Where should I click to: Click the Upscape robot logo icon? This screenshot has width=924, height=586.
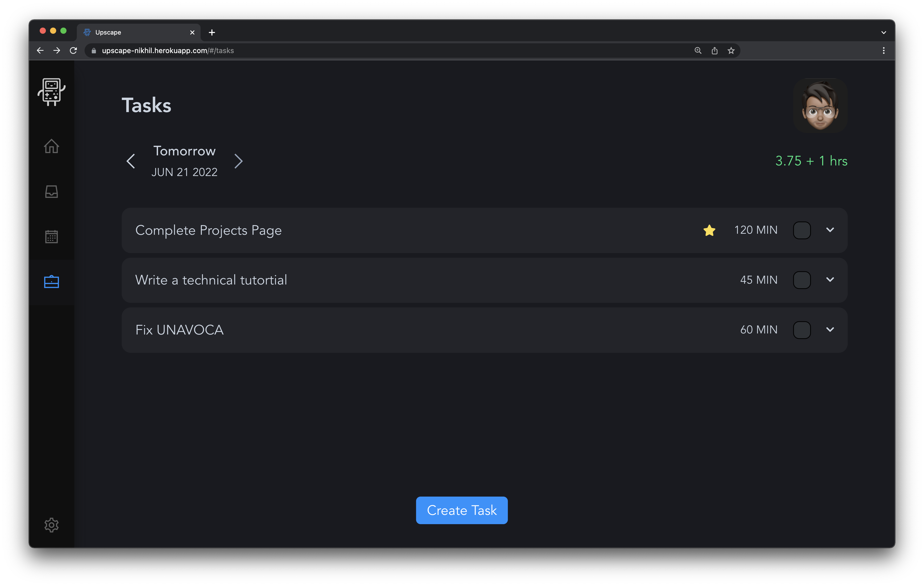pyautogui.click(x=51, y=91)
